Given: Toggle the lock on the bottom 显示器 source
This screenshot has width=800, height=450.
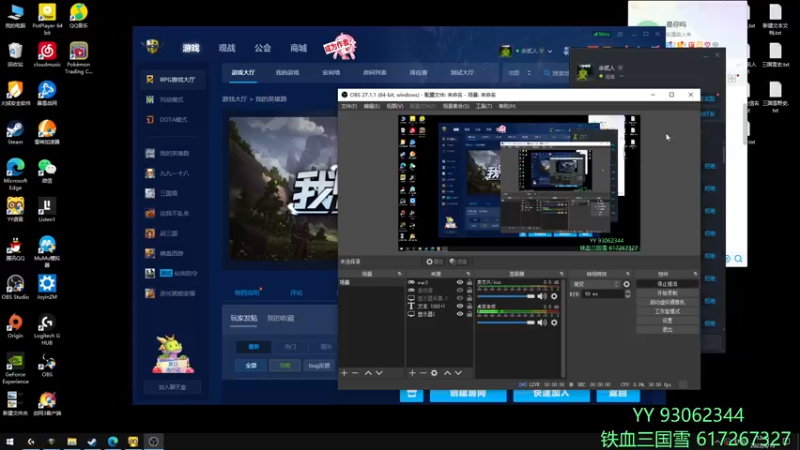Looking at the screenshot, I should (x=469, y=314).
